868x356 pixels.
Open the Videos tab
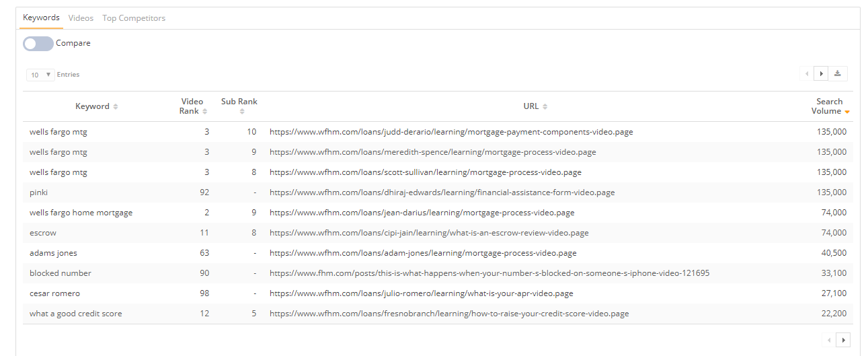(x=81, y=18)
